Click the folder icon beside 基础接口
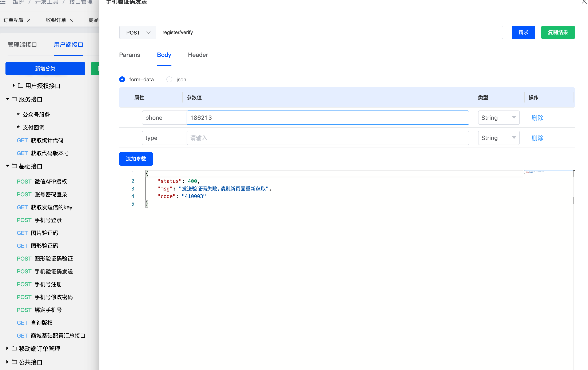Viewport: 588px width, 370px height. coord(14,166)
